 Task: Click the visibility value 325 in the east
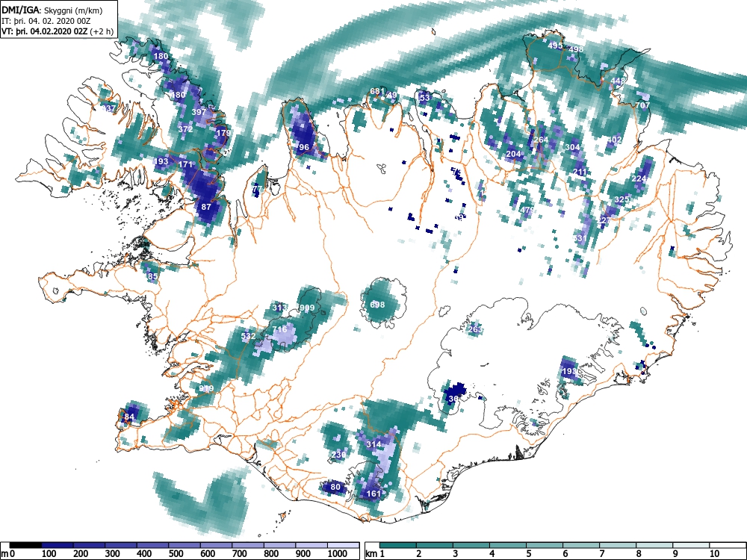pyautogui.click(x=622, y=199)
